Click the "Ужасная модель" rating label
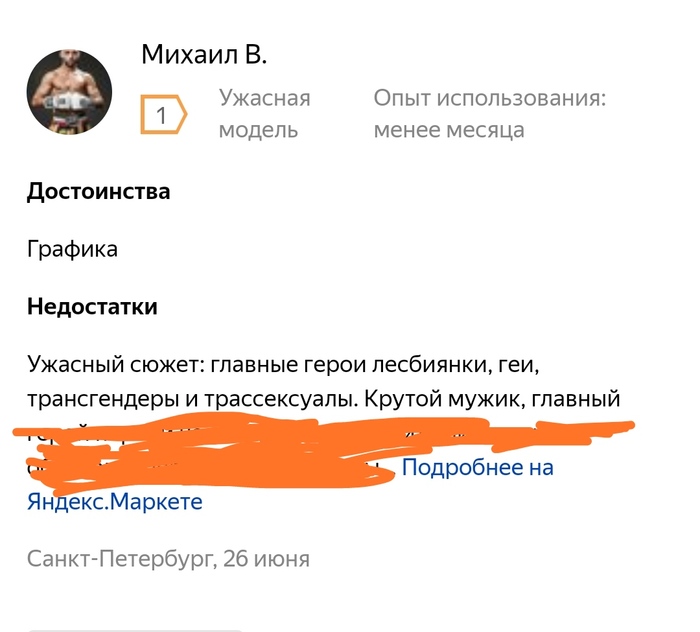 click(264, 114)
